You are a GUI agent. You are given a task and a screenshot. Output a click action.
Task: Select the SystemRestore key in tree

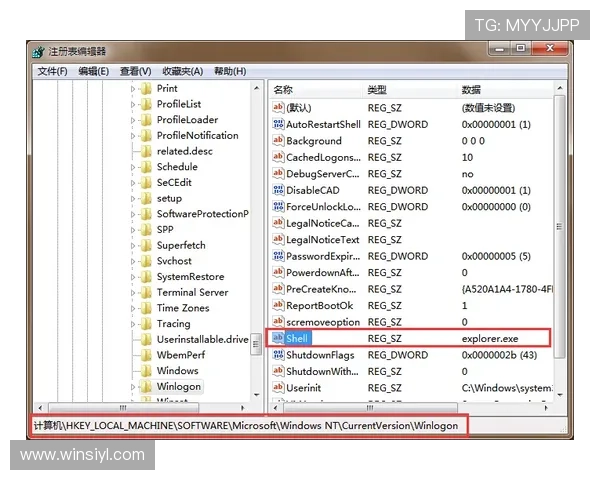190,277
